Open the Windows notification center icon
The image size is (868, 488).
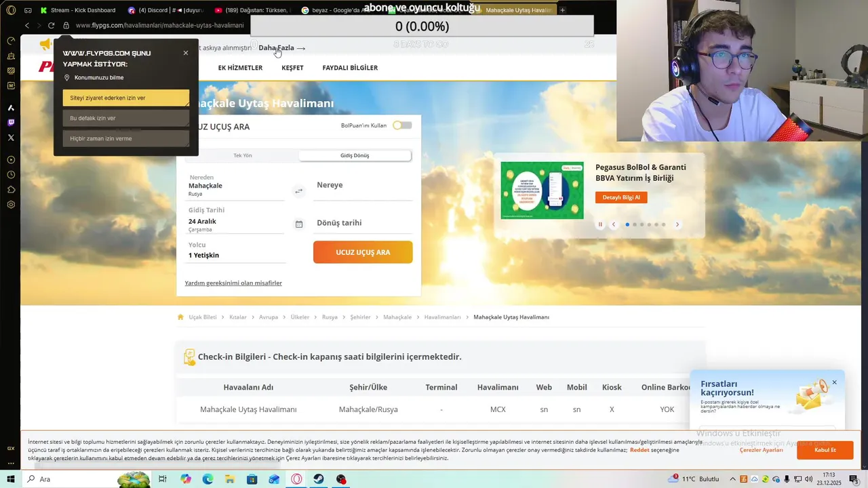click(854, 479)
